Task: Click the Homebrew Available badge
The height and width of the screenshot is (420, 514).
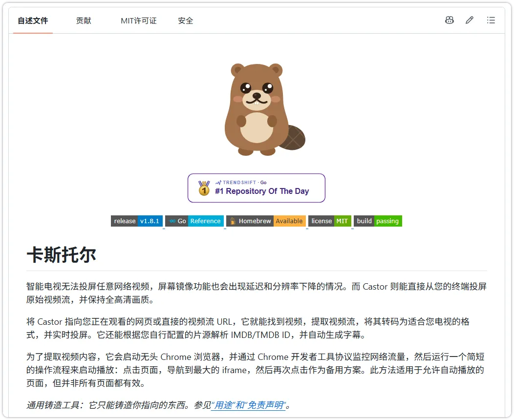Action: pyautogui.click(x=266, y=221)
